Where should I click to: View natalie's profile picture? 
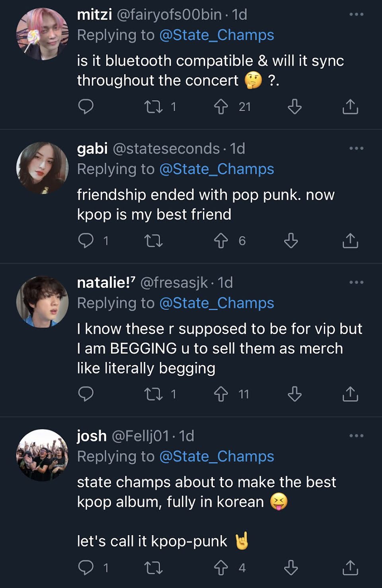click(x=42, y=302)
